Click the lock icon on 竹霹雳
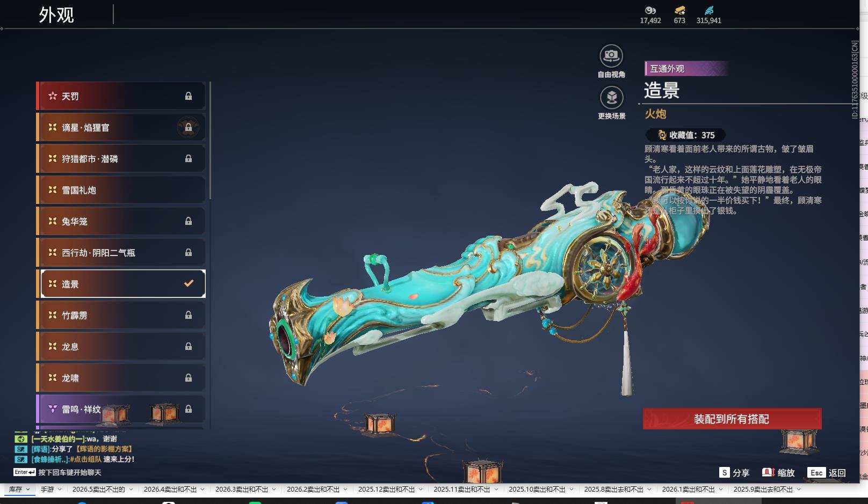The height and width of the screenshot is (504, 868). pos(189,315)
